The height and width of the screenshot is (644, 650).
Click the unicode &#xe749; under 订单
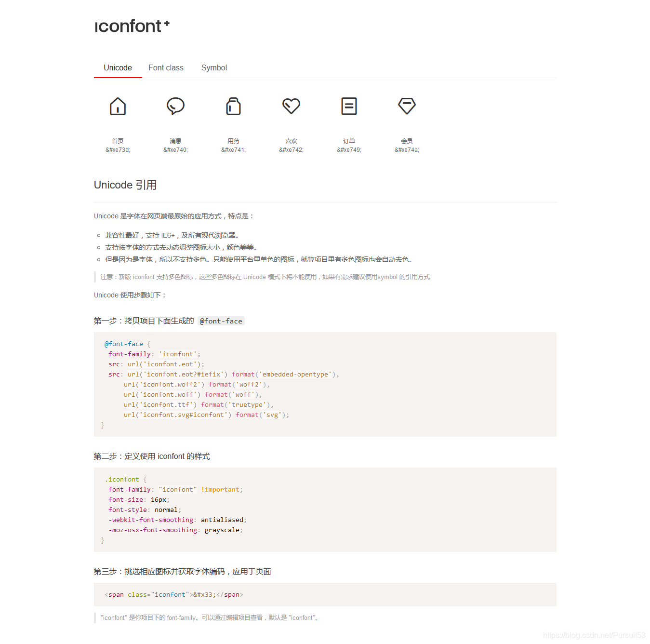point(349,150)
